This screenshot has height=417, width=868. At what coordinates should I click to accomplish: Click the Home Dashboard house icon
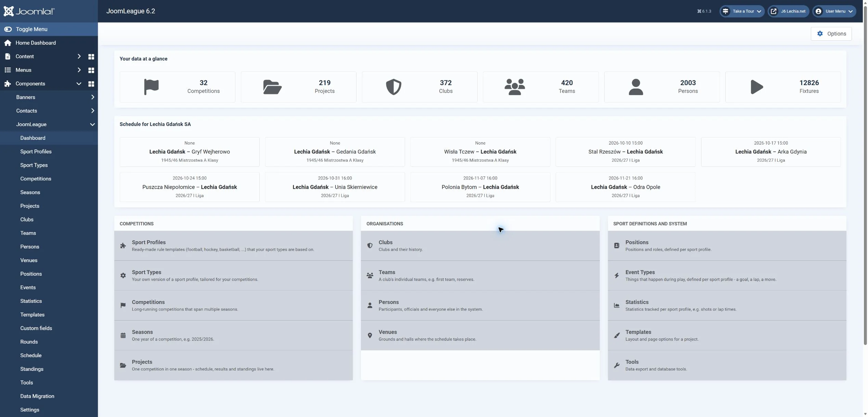tap(8, 43)
